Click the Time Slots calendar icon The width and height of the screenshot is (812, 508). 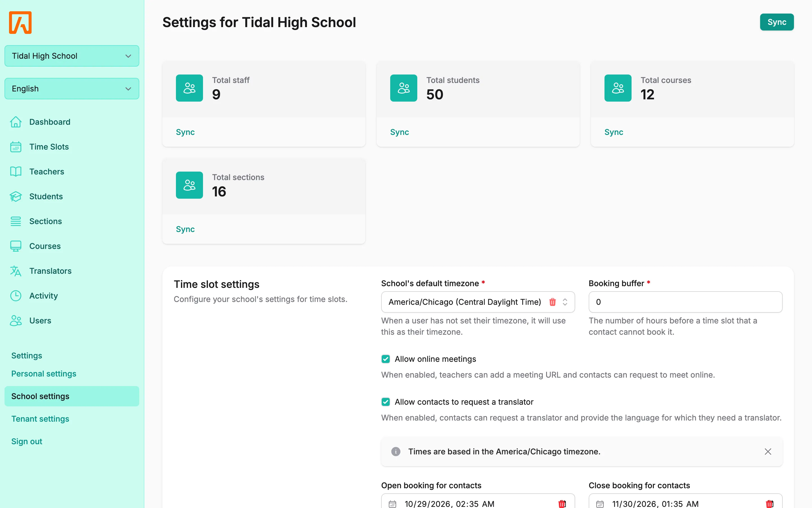16,147
